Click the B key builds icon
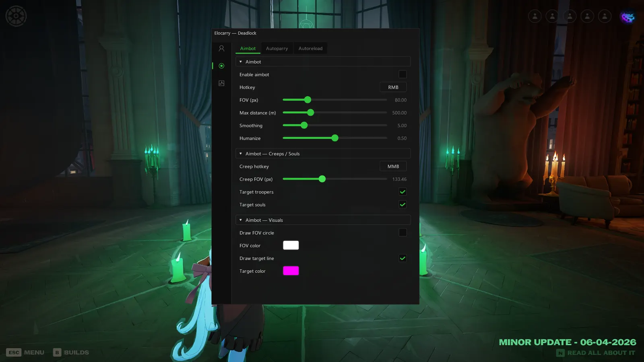 click(x=57, y=352)
